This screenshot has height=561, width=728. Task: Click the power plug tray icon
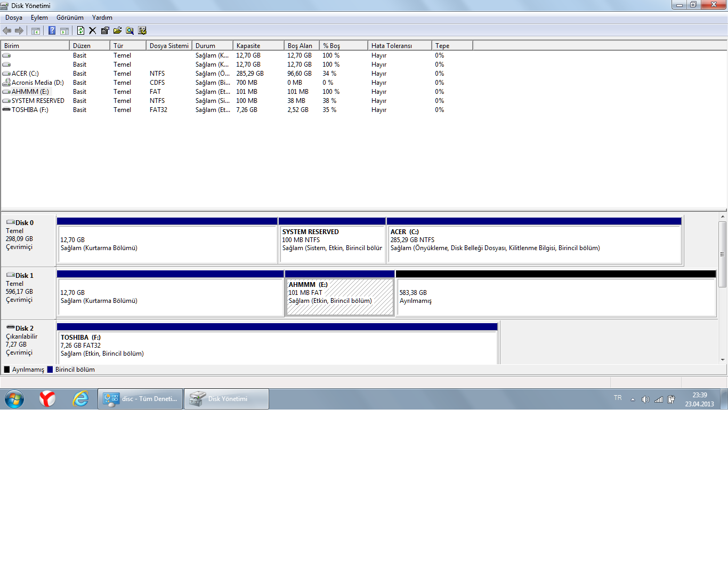pos(672,399)
